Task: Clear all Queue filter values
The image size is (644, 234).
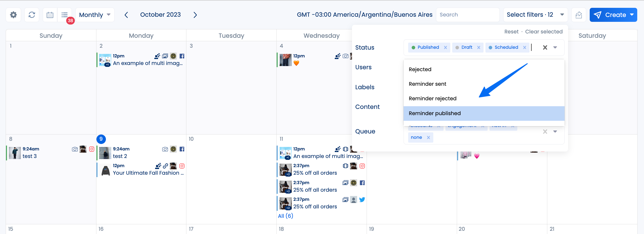Action: click(x=545, y=132)
